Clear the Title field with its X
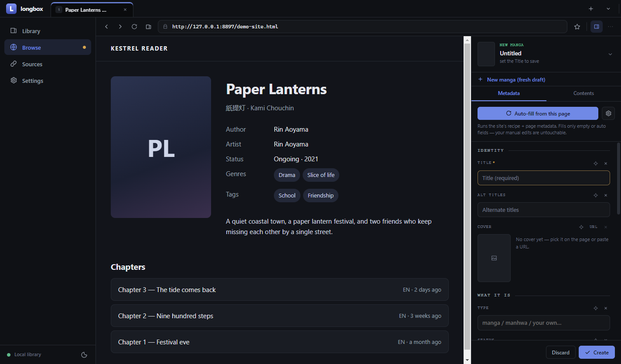The image size is (621, 364). click(x=606, y=163)
